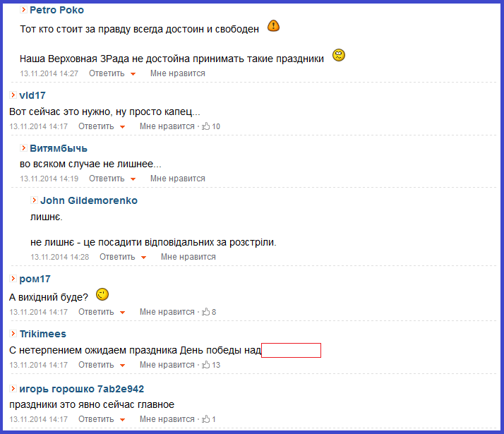
Task: Click 'Мне нравится' under Витямбычь's comment
Action: [x=177, y=179]
